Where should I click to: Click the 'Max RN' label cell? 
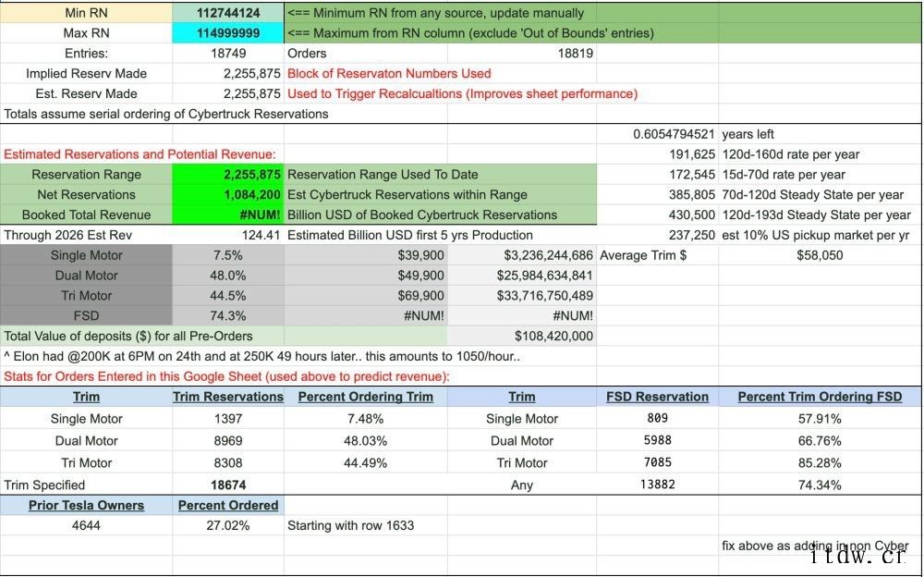click(86, 33)
